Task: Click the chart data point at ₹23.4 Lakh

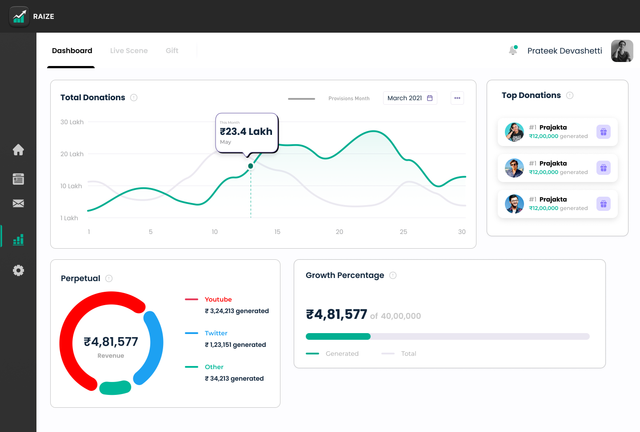Action: tap(251, 166)
